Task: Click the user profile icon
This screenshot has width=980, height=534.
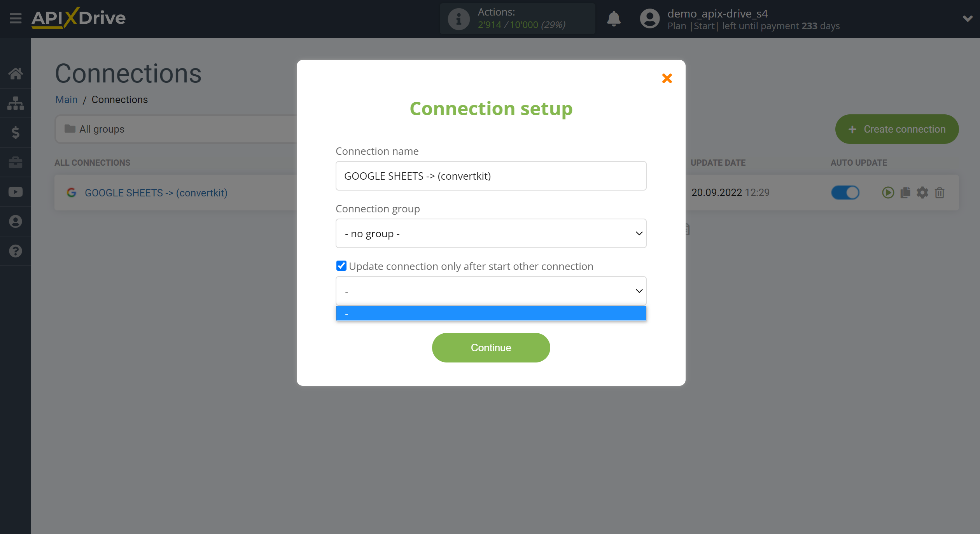Action: [649, 18]
